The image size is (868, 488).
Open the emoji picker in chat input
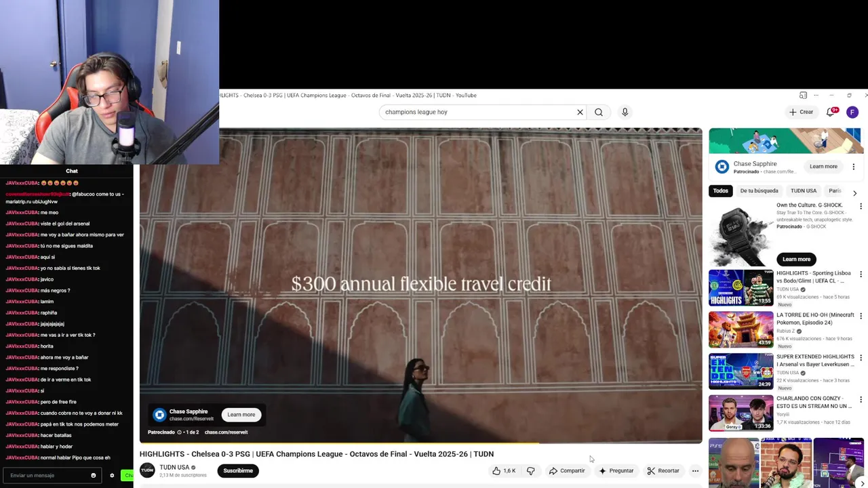[94, 476]
